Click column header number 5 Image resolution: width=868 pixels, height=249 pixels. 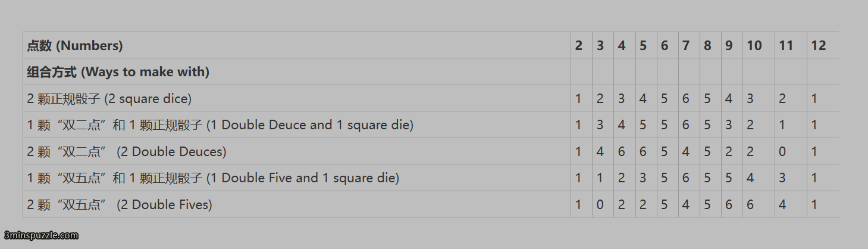(x=643, y=45)
